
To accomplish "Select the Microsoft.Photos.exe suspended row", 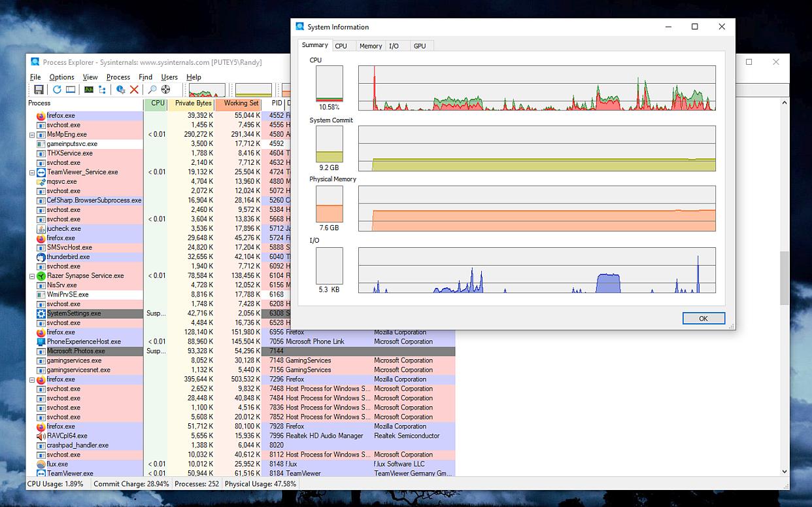I will 241,351.
